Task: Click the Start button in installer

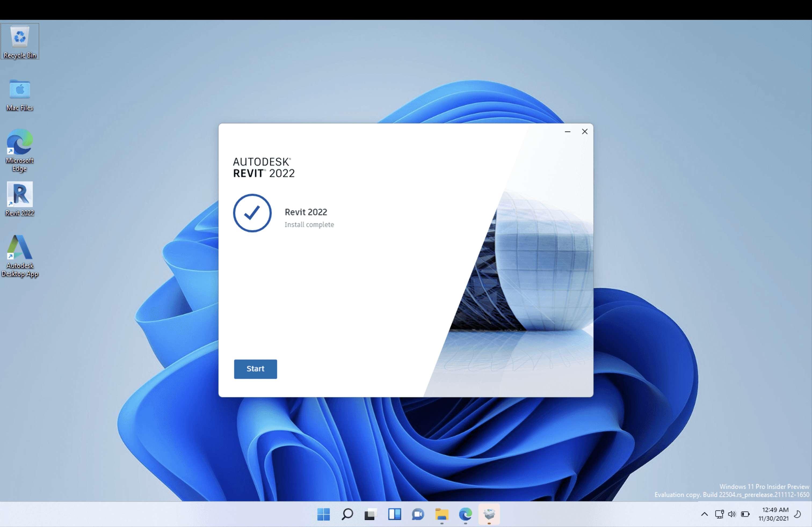Action: pos(255,369)
